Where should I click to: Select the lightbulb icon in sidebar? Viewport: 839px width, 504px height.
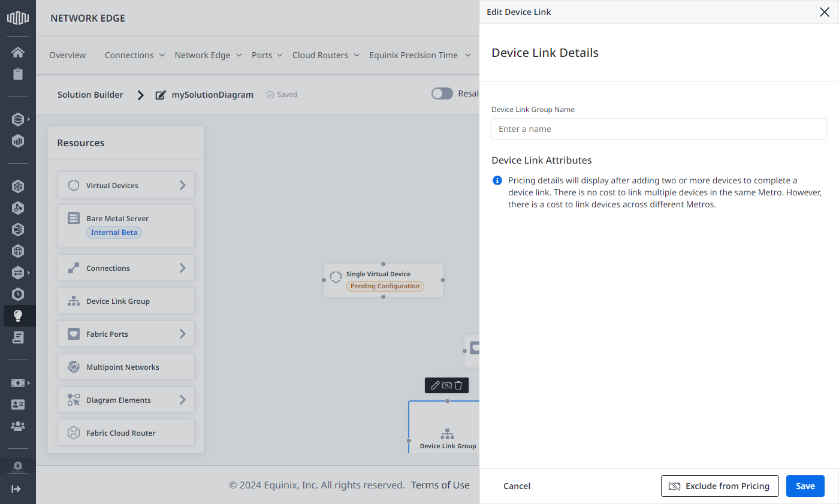pos(18,316)
